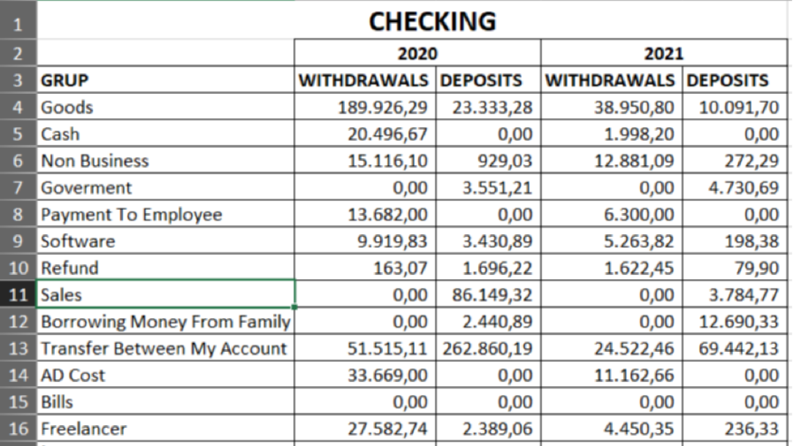793x446 pixels.
Task: Select the CHECKING title cell
Action: click(412, 20)
